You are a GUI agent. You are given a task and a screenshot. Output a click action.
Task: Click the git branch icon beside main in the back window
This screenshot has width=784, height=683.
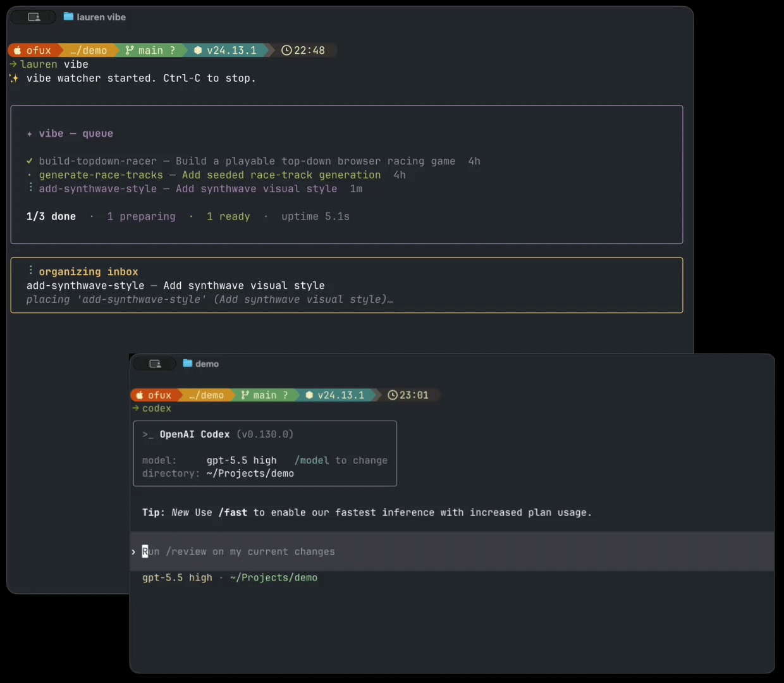pyautogui.click(x=130, y=50)
